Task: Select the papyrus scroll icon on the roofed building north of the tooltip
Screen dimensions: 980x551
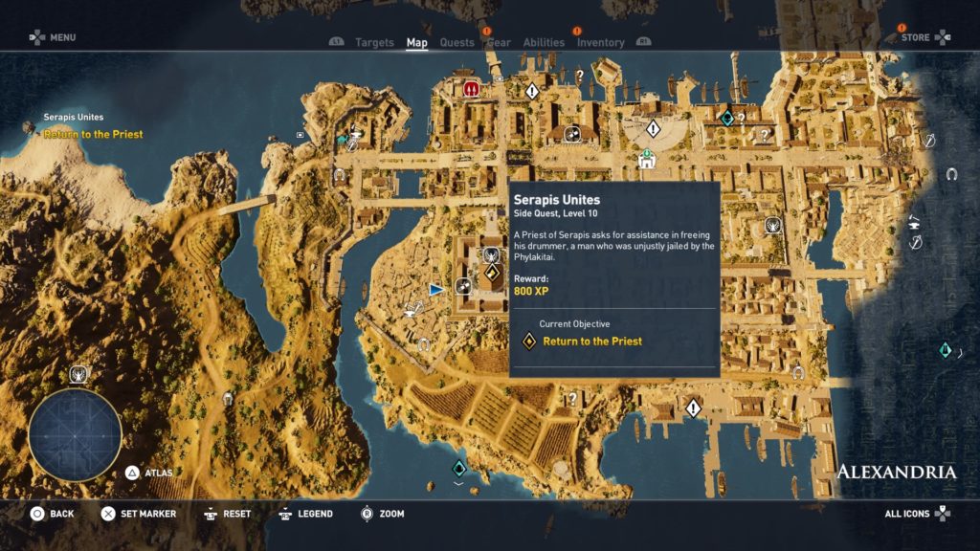Action: (572, 134)
